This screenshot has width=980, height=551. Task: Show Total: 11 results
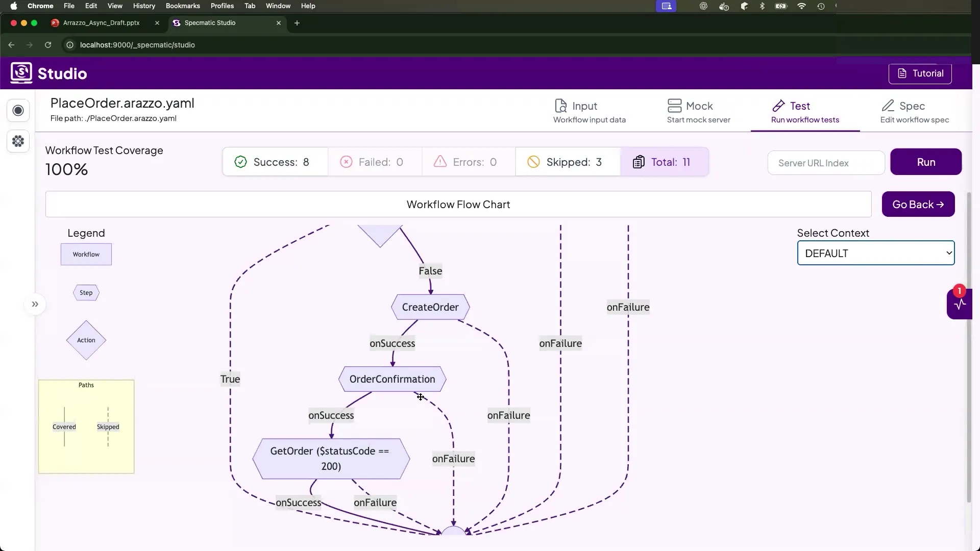click(x=665, y=162)
